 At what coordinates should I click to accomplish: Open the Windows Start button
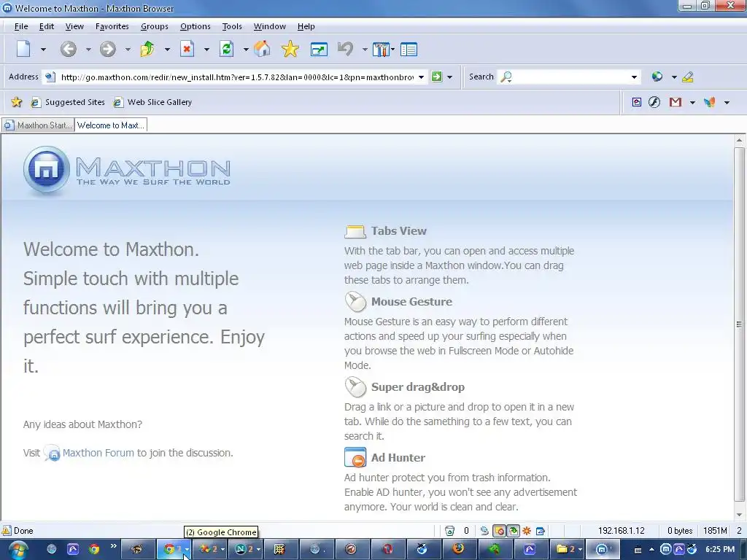18,550
